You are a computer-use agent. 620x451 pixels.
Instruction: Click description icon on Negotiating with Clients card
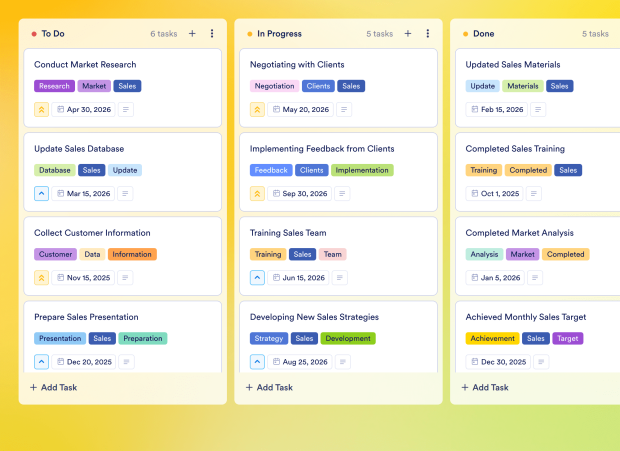tap(342, 110)
